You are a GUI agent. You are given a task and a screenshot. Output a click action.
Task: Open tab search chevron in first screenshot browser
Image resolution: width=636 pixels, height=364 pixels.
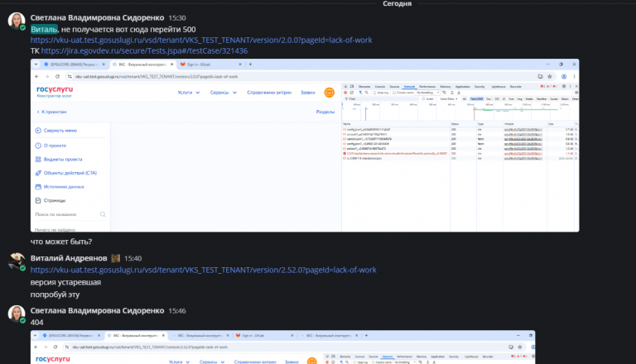[x=36, y=65]
